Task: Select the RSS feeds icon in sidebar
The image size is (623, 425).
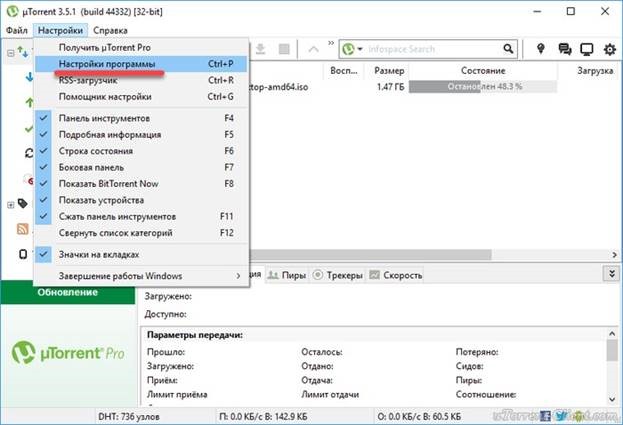Action: tap(23, 229)
